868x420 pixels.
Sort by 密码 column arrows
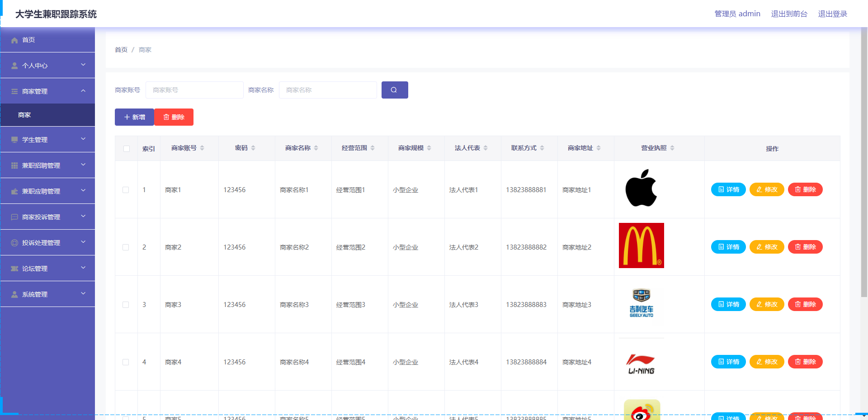tap(253, 148)
